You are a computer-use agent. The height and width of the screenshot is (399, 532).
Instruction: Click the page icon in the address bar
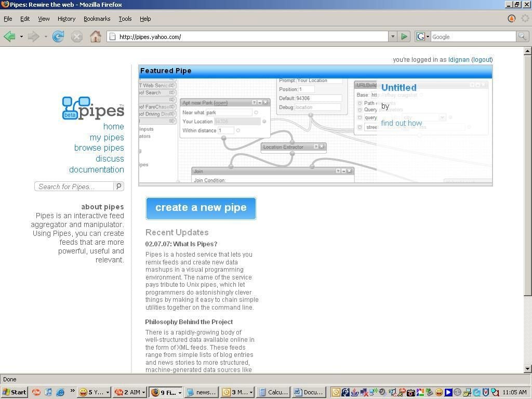click(112, 37)
